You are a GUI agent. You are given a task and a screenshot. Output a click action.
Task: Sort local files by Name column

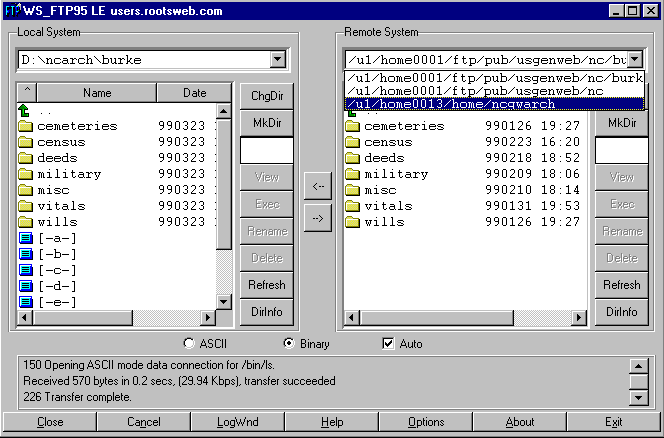tap(97, 93)
